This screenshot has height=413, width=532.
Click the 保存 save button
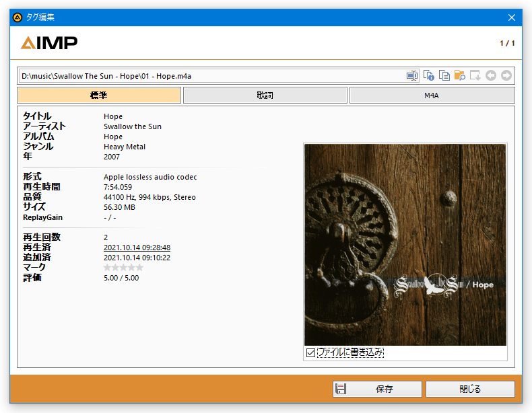(377, 389)
